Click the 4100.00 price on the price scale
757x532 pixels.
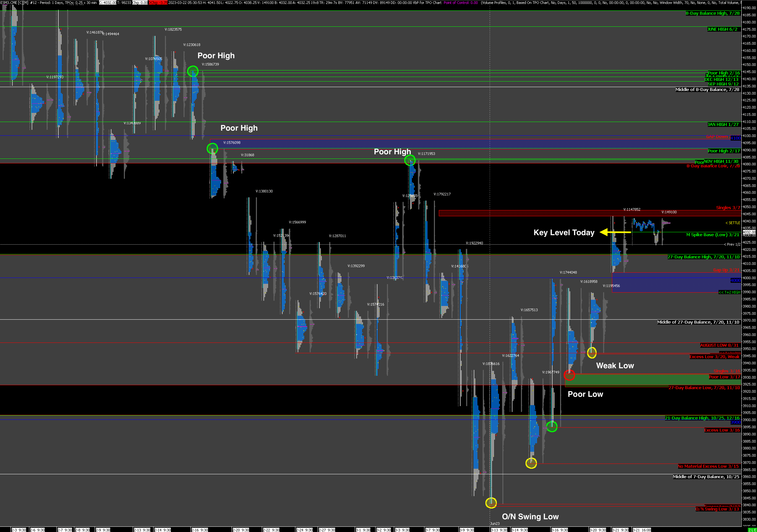coord(749,136)
